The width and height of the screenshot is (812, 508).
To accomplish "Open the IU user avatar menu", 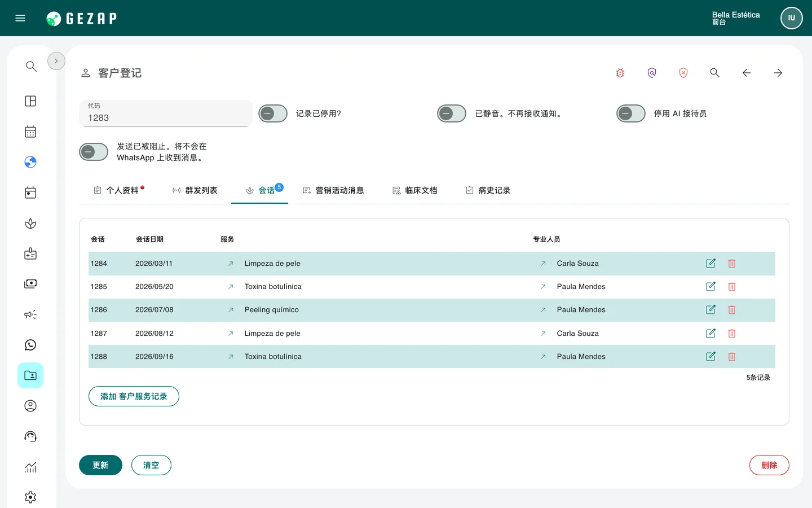I will [x=792, y=18].
